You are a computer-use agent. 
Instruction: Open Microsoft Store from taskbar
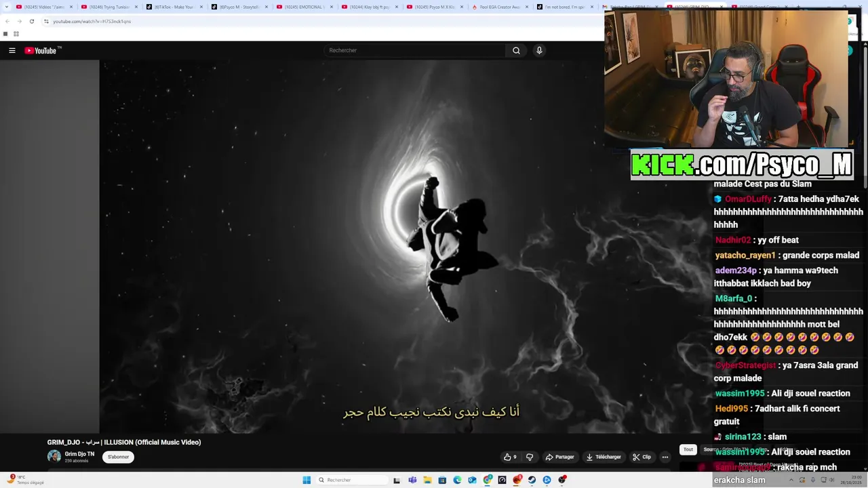pyautogui.click(x=442, y=480)
